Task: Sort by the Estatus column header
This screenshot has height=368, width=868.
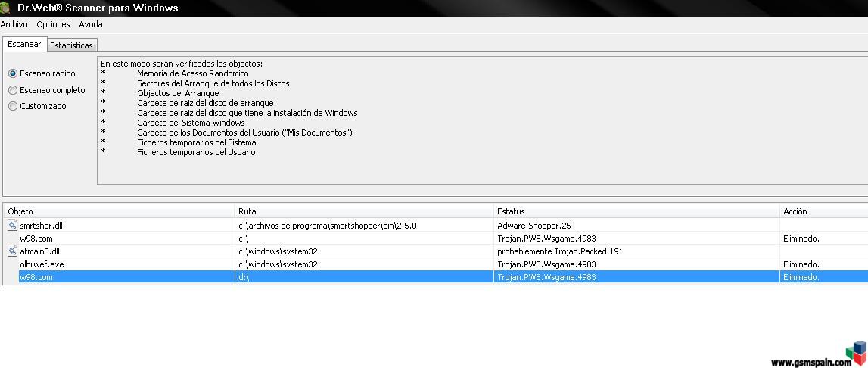Action: coord(636,211)
